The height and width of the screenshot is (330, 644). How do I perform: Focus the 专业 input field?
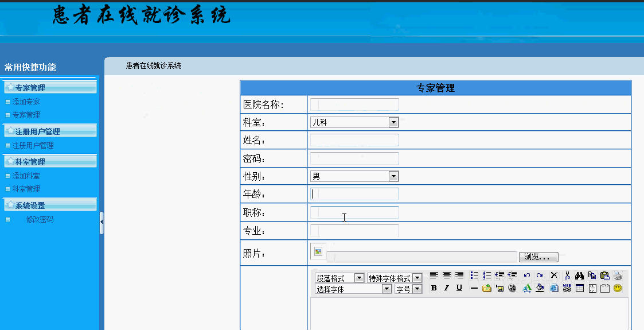click(x=354, y=231)
